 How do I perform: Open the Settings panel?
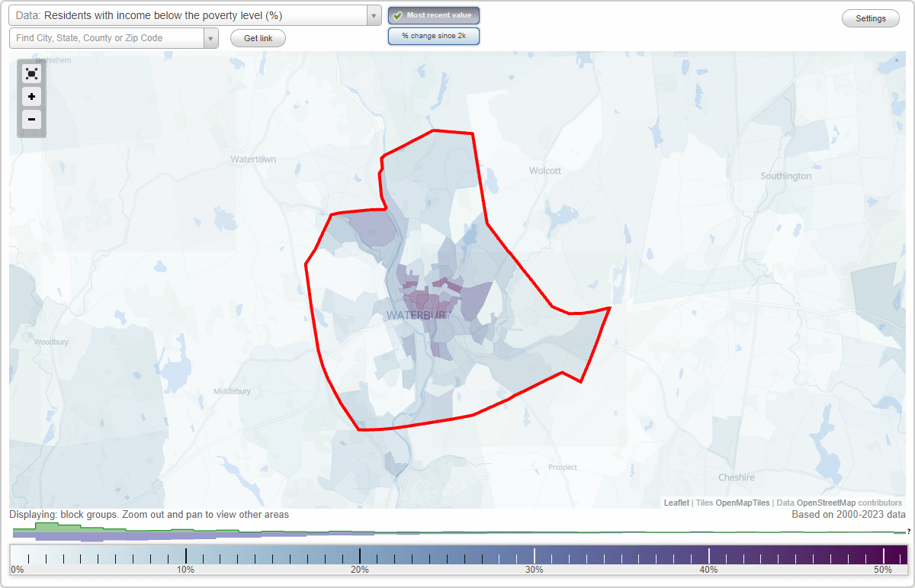pos(870,18)
